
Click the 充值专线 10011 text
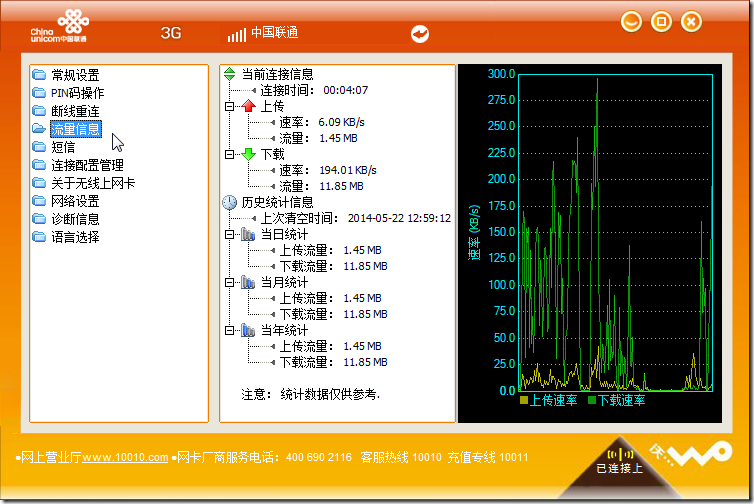[488, 457]
